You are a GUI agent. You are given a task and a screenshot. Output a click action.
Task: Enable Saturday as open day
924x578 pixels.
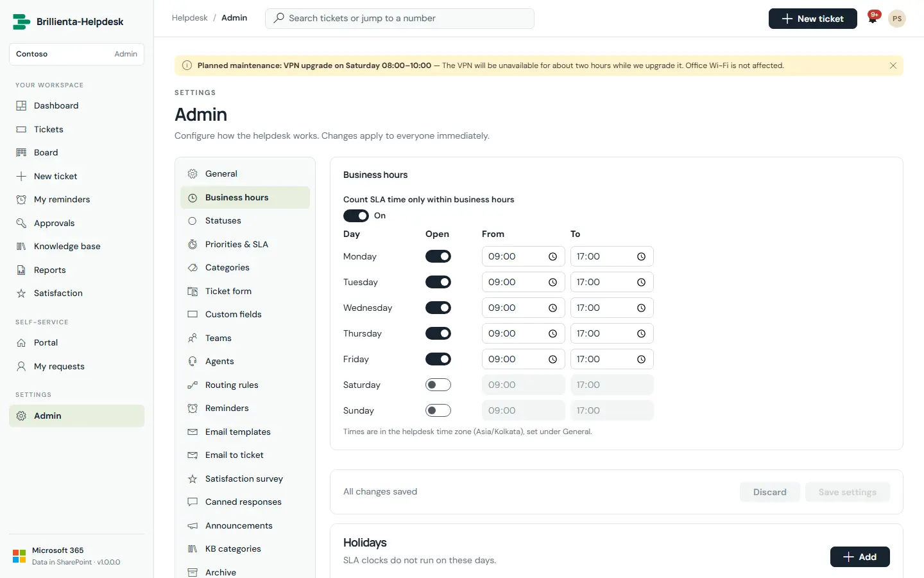click(438, 385)
